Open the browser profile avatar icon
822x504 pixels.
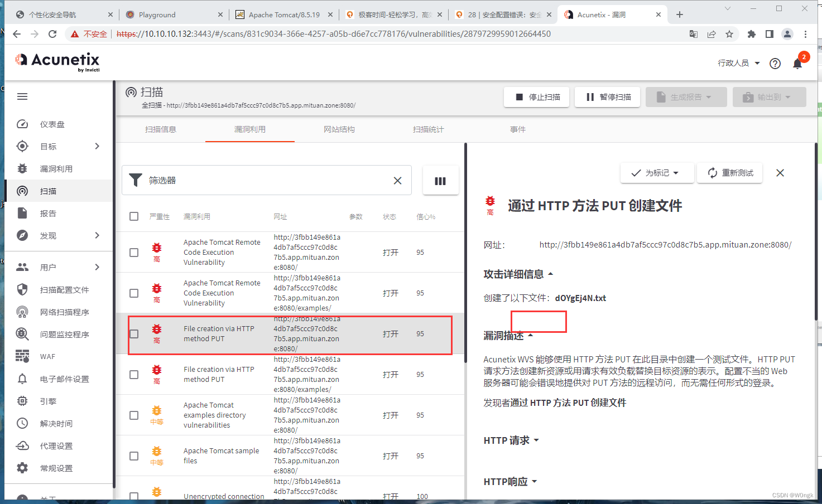[x=787, y=34]
